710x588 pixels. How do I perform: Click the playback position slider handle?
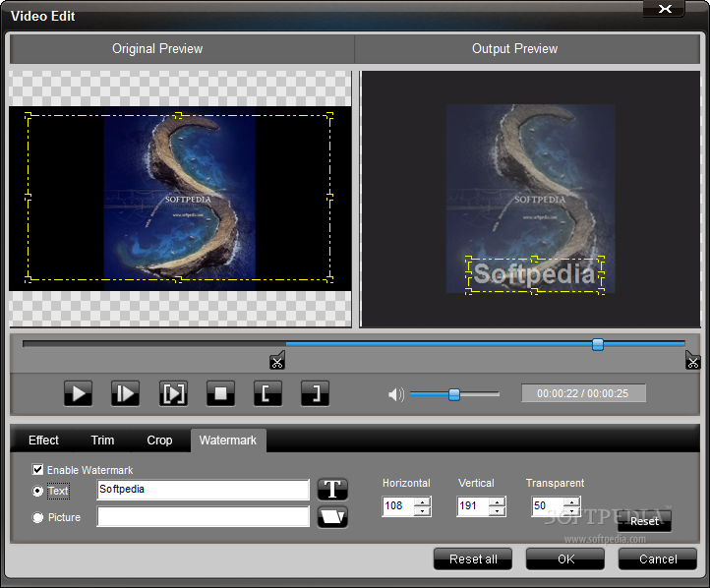pyautogui.click(x=598, y=344)
